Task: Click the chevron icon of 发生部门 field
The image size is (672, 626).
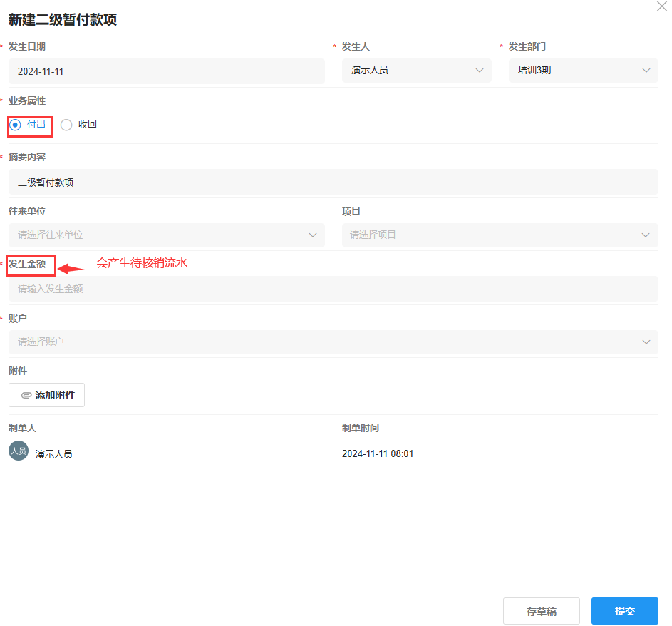Action: pyautogui.click(x=646, y=70)
